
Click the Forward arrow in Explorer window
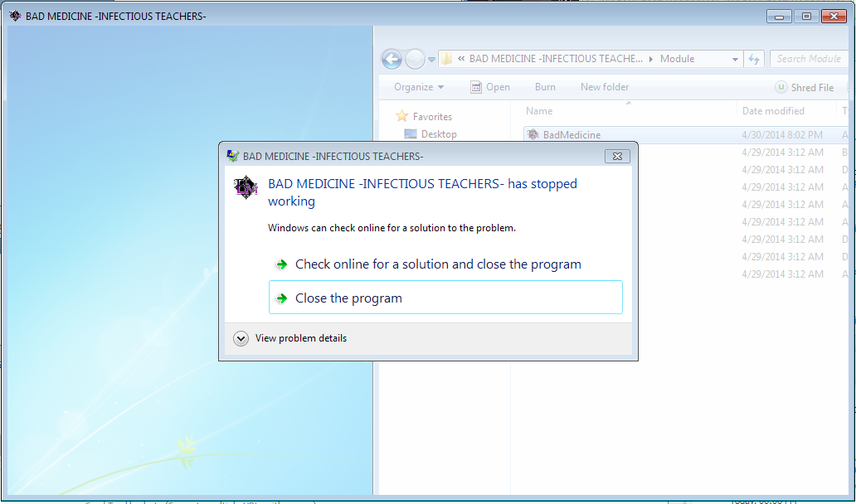click(415, 59)
